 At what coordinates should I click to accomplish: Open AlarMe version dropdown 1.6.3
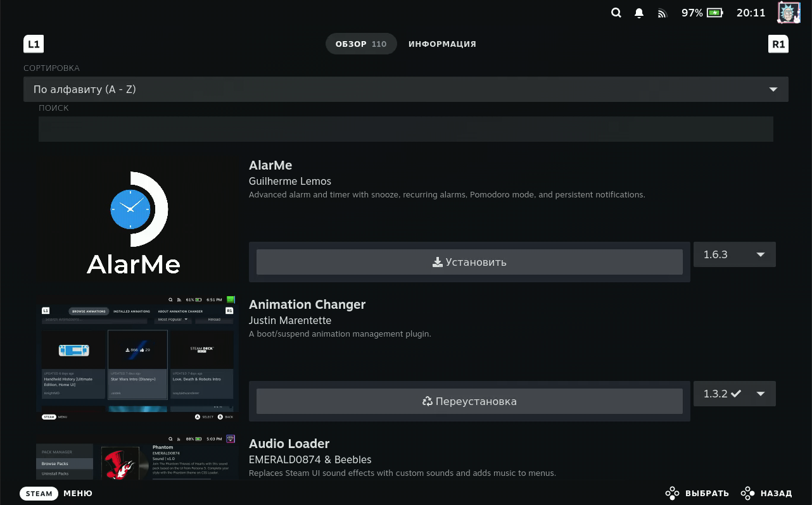tap(735, 254)
